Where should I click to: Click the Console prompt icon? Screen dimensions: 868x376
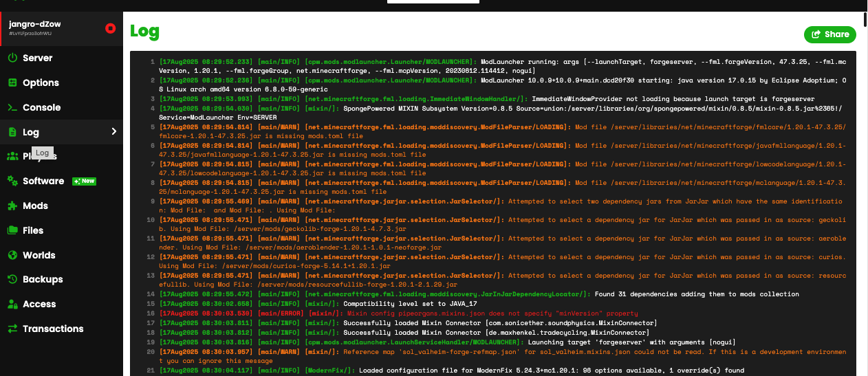12,107
